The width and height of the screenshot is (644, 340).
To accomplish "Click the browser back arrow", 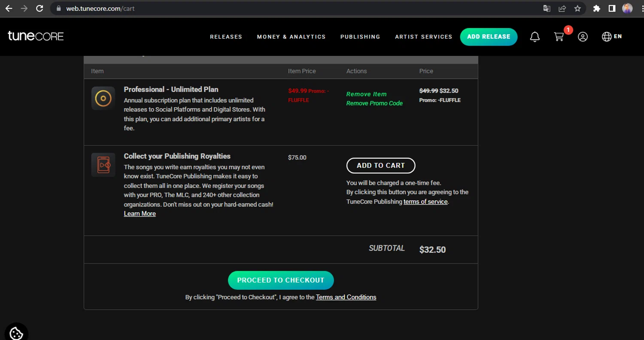I will pyautogui.click(x=9, y=8).
